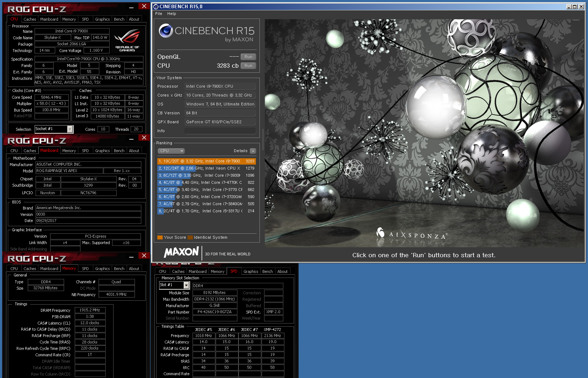This screenshot has height=378, width=588.
Task: Run the CPU benchmark
Action: [x=248, y=66]
